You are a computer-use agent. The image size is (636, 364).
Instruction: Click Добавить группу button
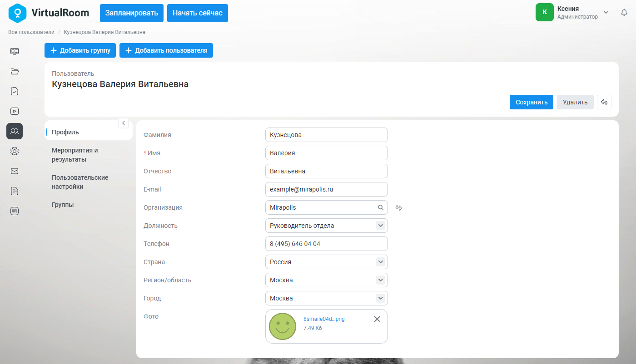click(x=80, y=50)
